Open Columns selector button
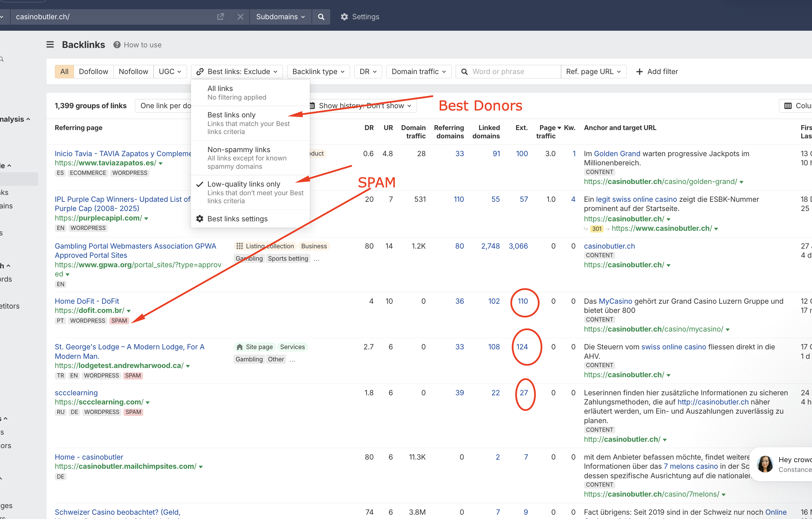Image resolution: width=812 pixels, height=519 pixels. (796, 106)
